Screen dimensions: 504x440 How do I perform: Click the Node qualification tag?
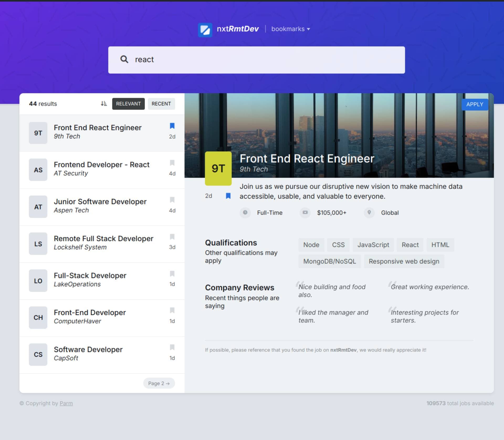(x=311, y=245)
